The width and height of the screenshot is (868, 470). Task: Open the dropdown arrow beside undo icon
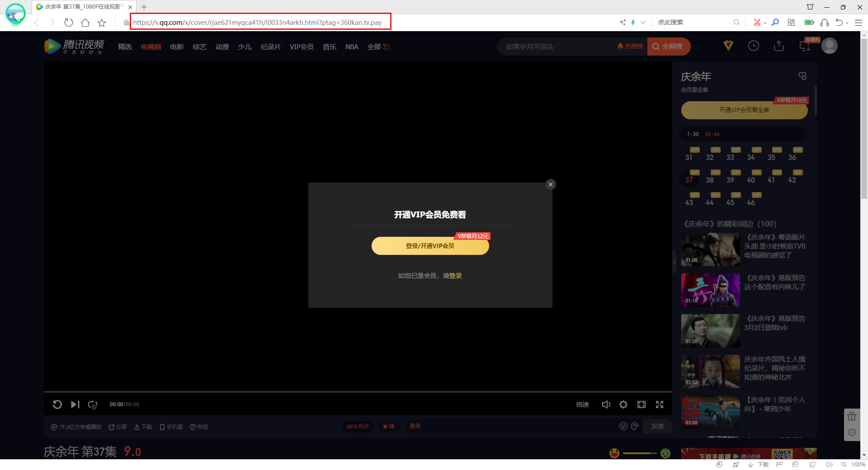click(x=847, y=23)
